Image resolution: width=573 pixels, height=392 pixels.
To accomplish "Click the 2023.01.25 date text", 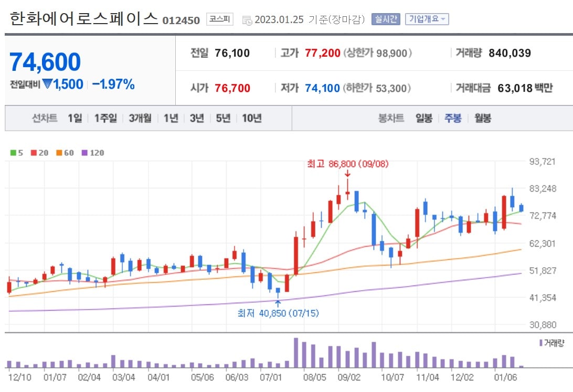I will click(x=279, y=20).
